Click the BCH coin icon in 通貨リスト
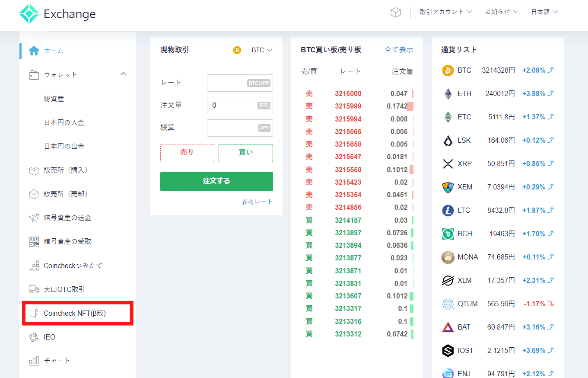 (x=448, y=234)
